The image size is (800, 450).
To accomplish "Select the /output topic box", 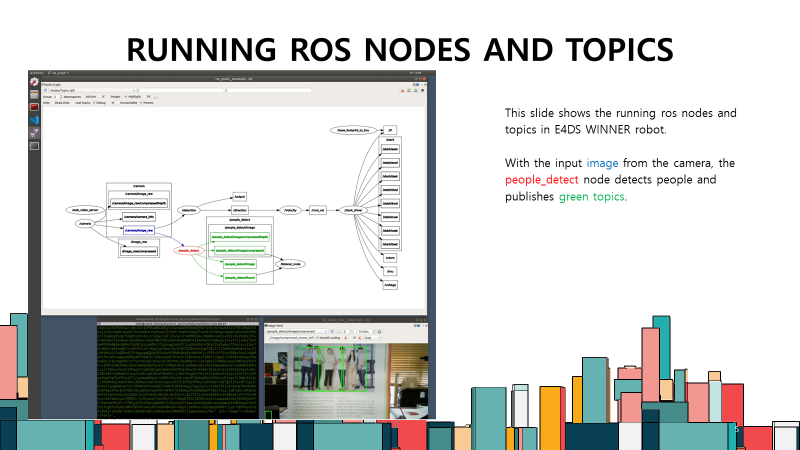I will (x=239, y=196).
